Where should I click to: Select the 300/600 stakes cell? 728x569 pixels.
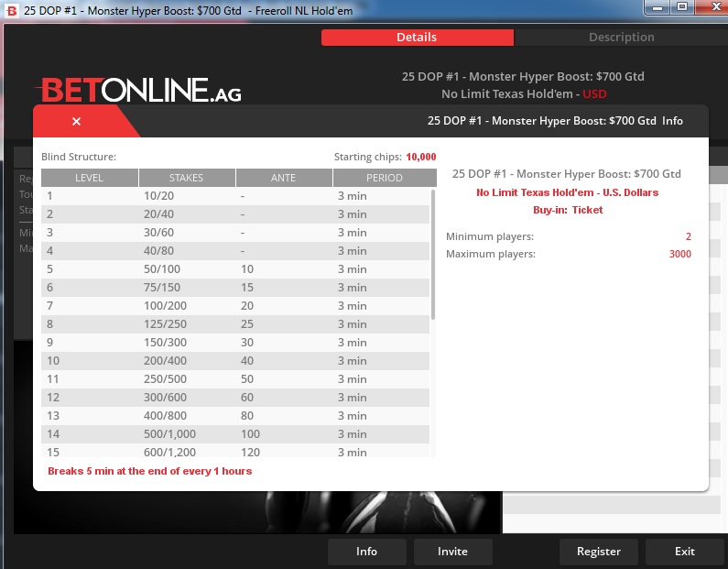pos(165,398)
